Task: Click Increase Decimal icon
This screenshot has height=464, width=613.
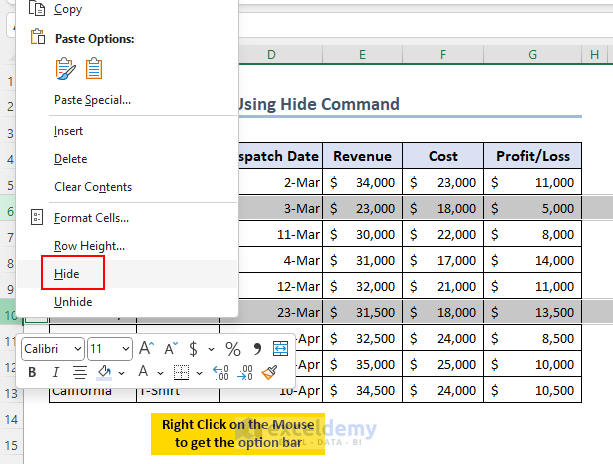Action: click(x=221, y=373)
